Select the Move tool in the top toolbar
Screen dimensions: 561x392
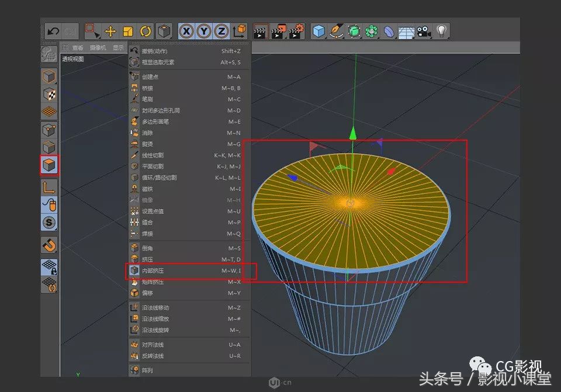pyautogui.click(x=109, y=30)
